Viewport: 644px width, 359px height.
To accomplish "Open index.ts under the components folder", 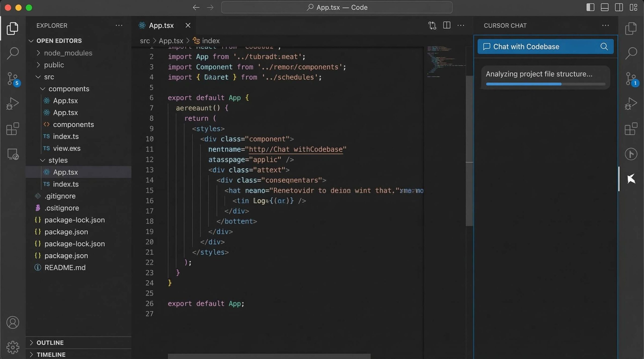I will click(x=78, y=136).
